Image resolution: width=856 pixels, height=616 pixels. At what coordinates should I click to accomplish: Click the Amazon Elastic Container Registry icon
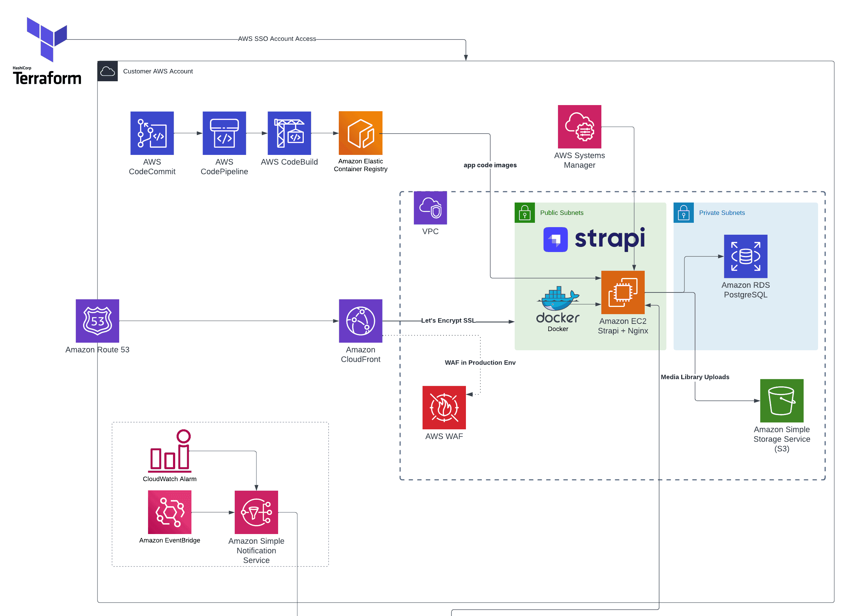pyautogui.click(x=360, y=133)
